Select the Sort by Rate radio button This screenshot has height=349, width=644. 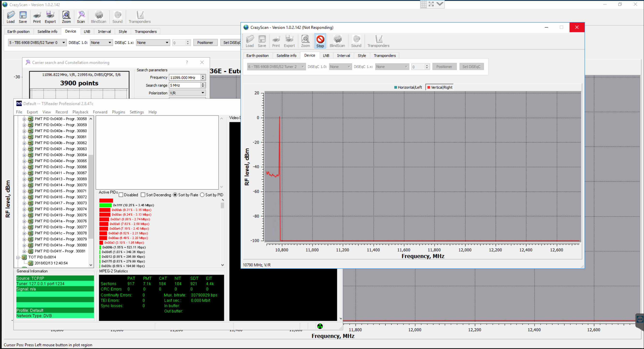click(x=175, y=195)
